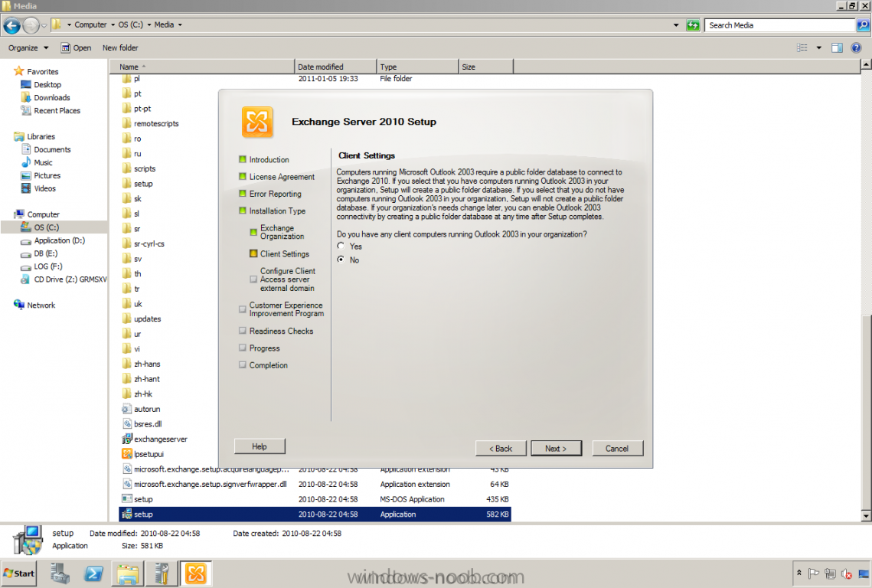The image size is (872, 588).
Task: Click the Next button in Exchange Setup
Action: coord(556,449)
